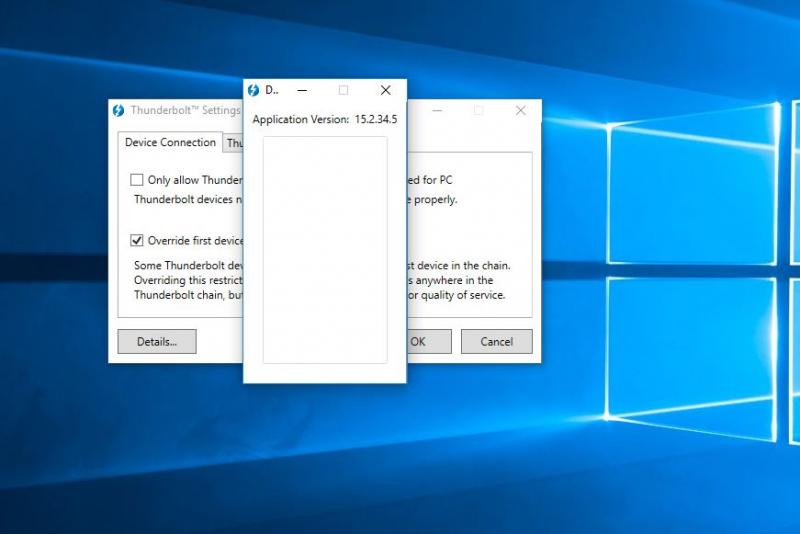Tick the 'Only allow Thunderbolt' checkbox

[x=136, y=180]
